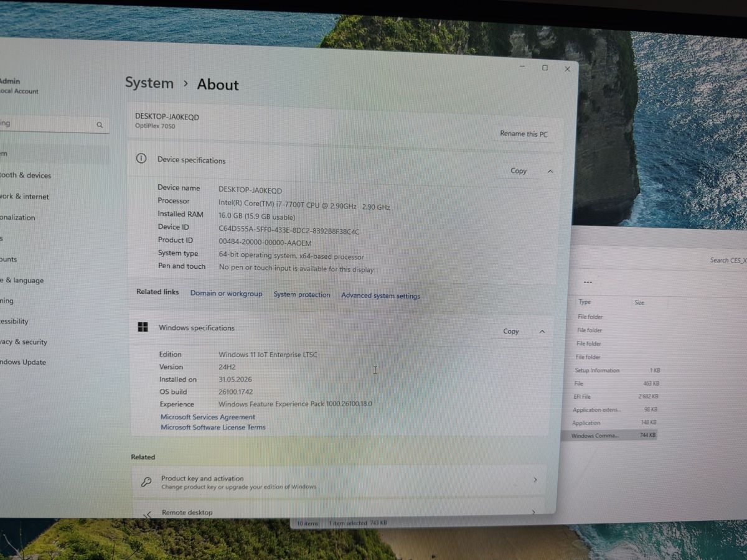Copy the Windows specifications
Image resolution: width=747 pixels, height=560 pixels.
tap(511, 332)
